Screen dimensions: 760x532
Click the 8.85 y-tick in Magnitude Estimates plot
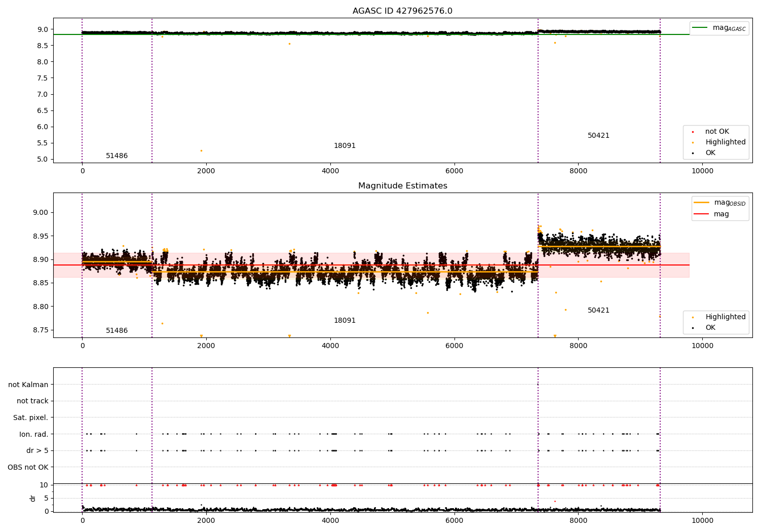[x=42, y=283]
